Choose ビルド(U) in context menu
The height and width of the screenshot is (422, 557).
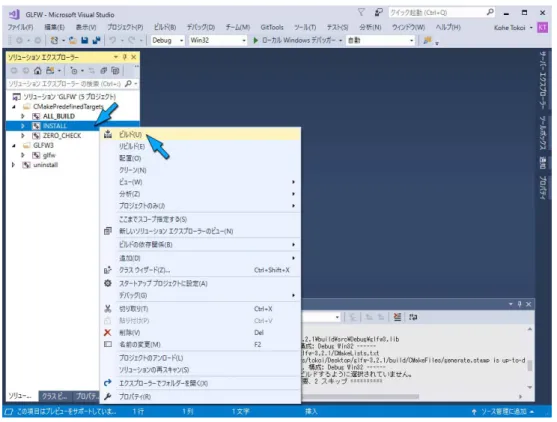click(200, 134)
